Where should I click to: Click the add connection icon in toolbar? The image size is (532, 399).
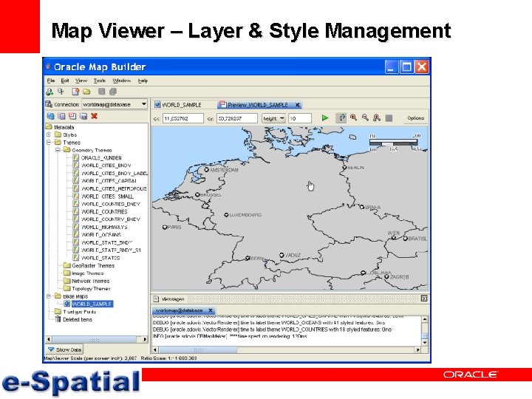[x=50, y=92]
